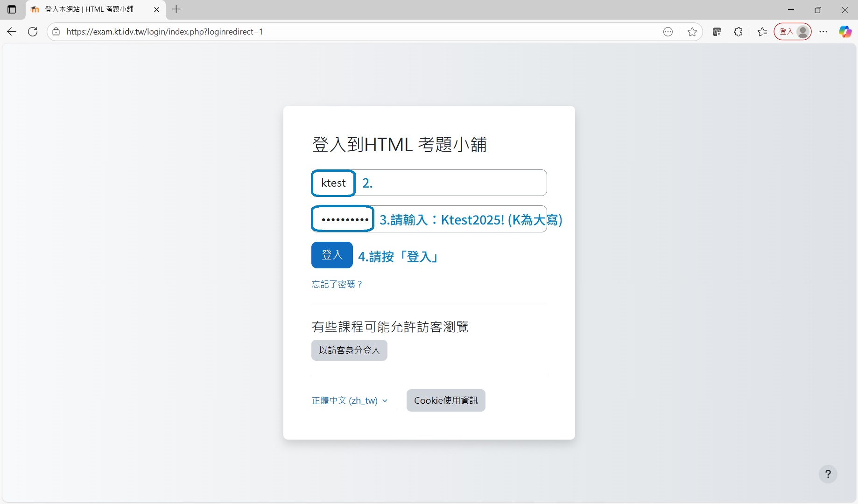Image resolution: width=858 pixels, height=504 pixels.
Task: Open browser Settings and more menu
Action: tap(823, 32)
